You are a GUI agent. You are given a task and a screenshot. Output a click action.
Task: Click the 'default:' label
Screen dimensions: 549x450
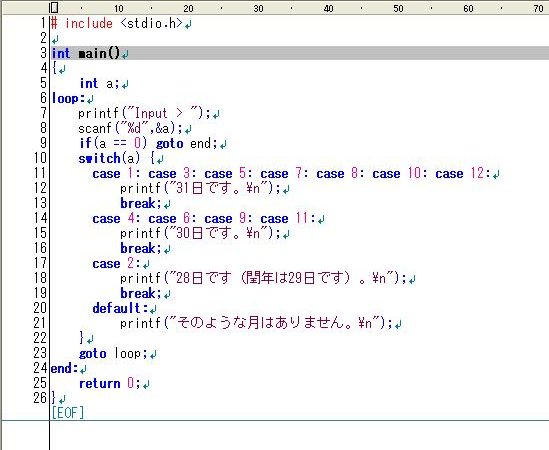click(x=120, y=309)
